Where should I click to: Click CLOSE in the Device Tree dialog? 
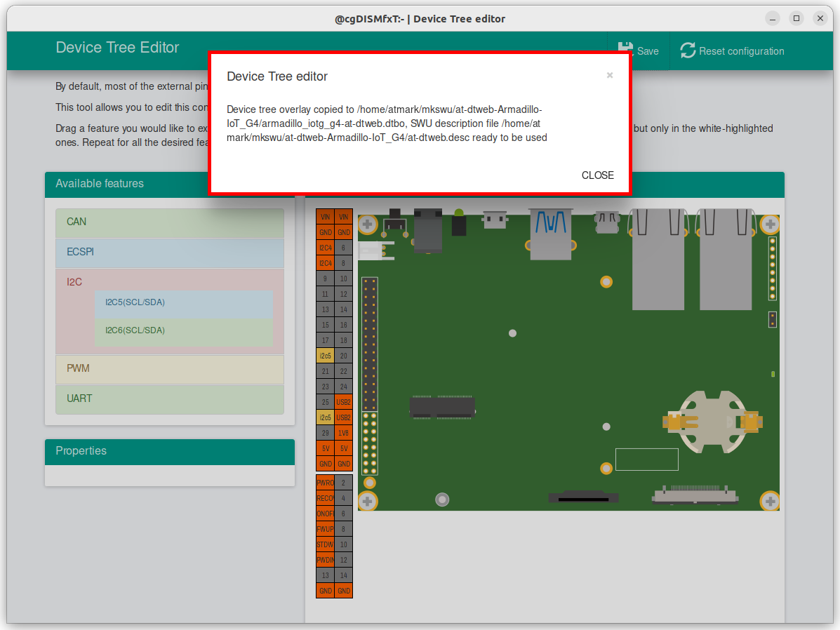coord(597,175)
